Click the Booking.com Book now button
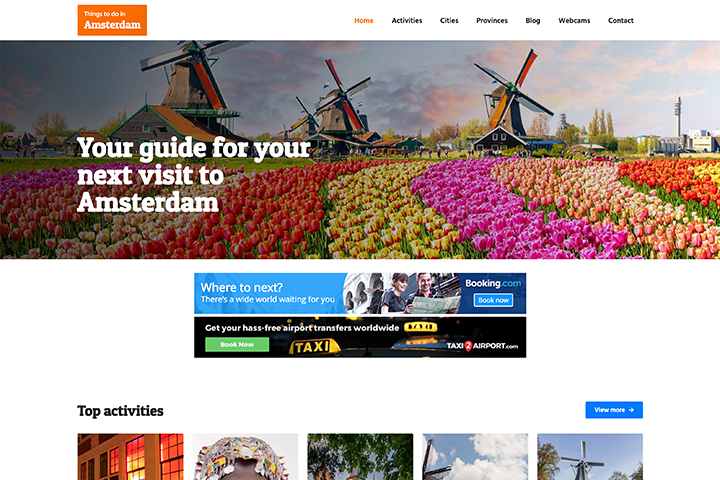Screen dimensions: 720x480 point(493,300)
